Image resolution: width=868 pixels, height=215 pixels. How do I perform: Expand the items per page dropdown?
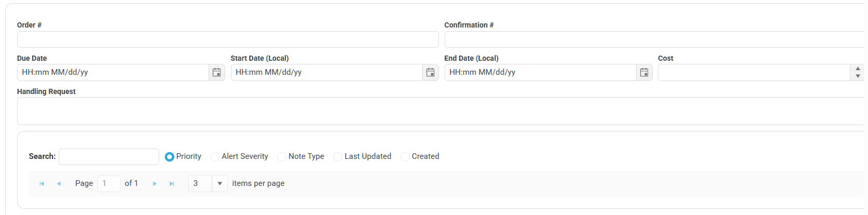[x=219, y=184]
